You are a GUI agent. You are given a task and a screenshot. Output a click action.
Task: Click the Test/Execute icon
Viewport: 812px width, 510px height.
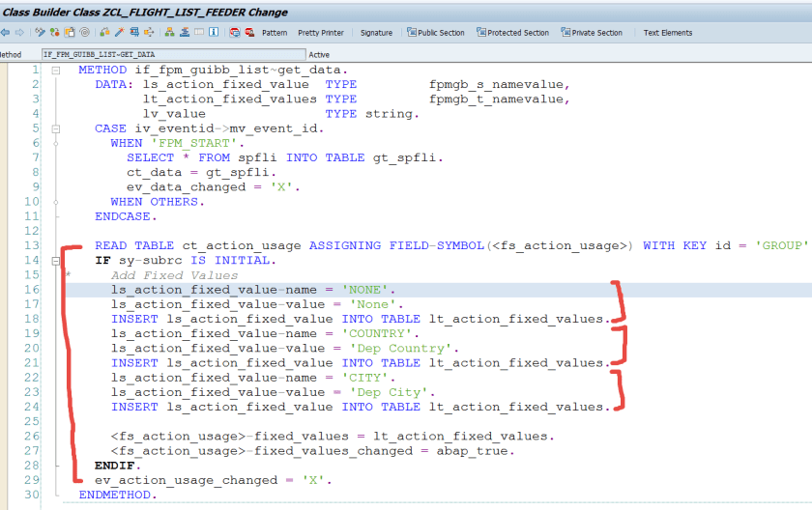(134, 32)
